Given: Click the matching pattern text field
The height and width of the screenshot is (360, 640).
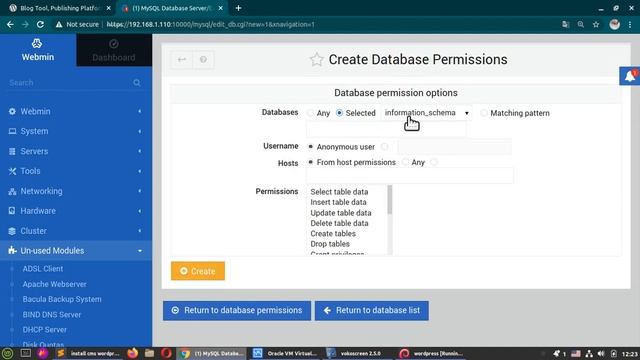Looking at the screenshot, I should (x=386, y=130).
